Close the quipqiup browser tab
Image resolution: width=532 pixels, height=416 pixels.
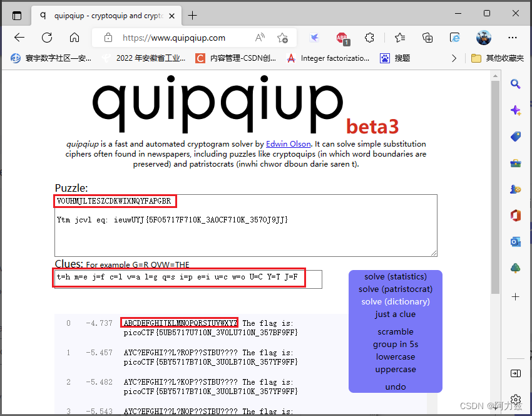coord(172,16)
